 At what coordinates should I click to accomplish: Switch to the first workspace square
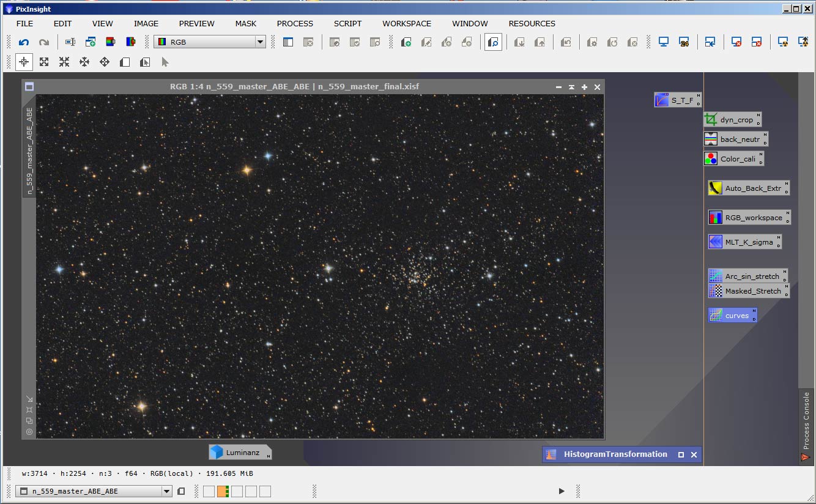coord(209,491)
